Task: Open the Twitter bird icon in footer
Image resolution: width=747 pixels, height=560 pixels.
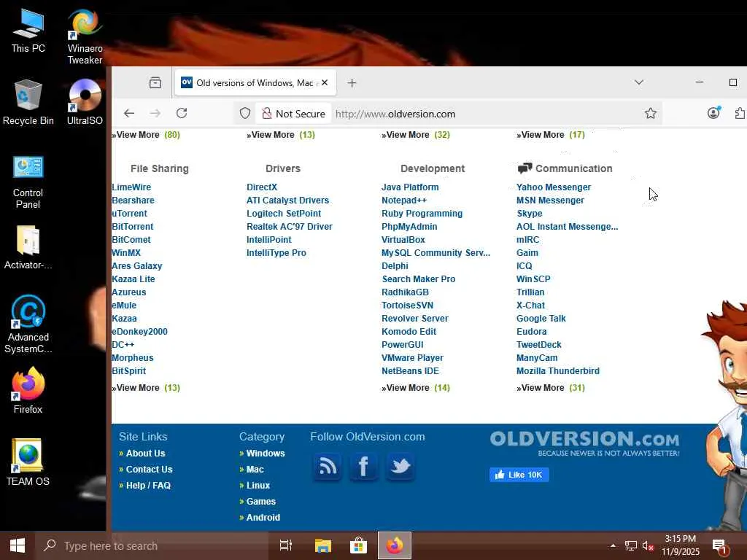Action: [x=400, y=466]
